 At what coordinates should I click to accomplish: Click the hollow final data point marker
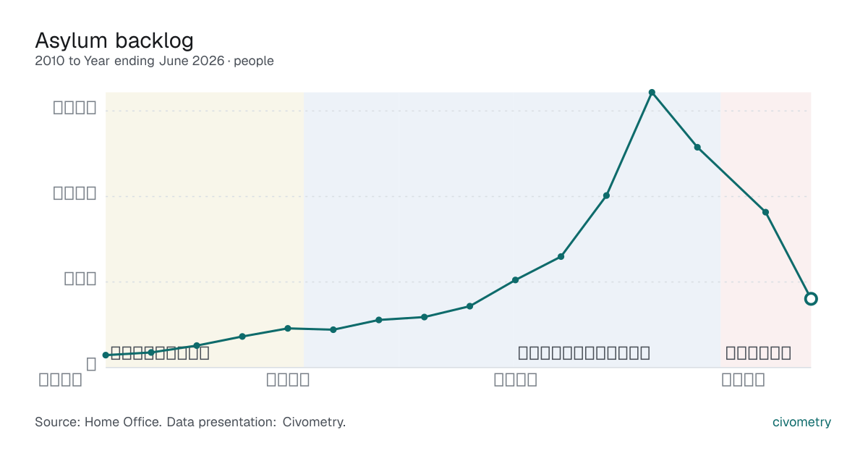[x=811, y=299]
